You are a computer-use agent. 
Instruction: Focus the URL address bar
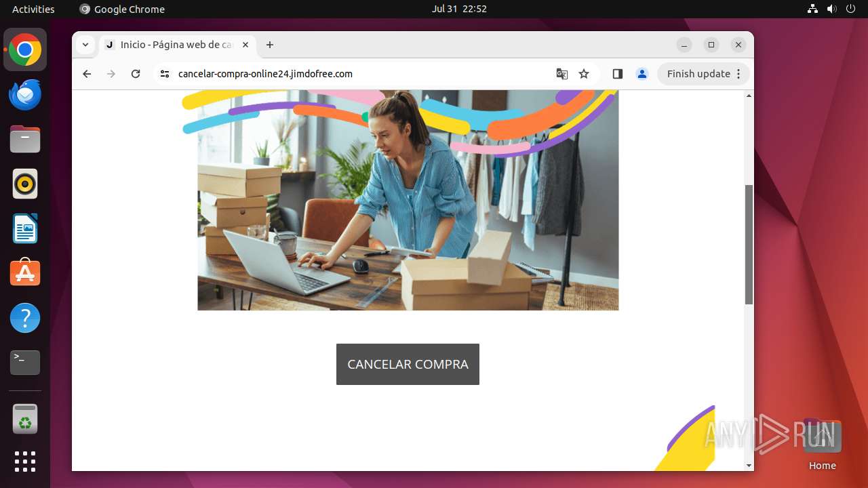[x=359, y=74]
